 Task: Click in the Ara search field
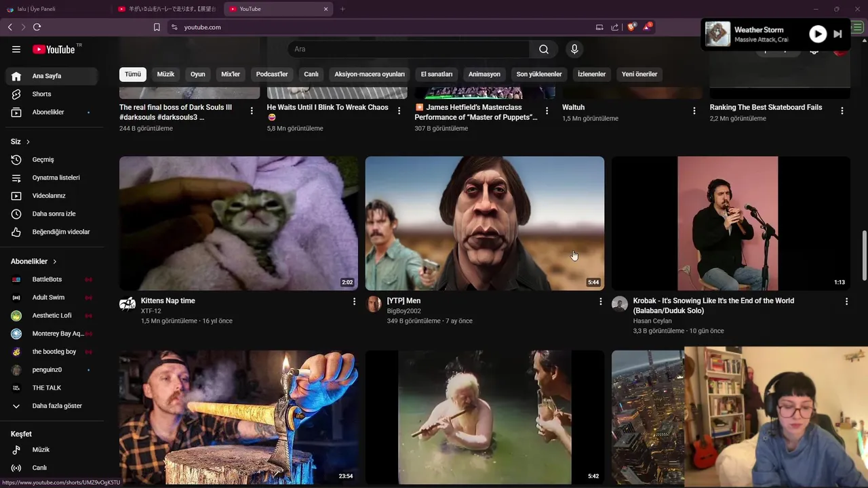tap(409, 49)
